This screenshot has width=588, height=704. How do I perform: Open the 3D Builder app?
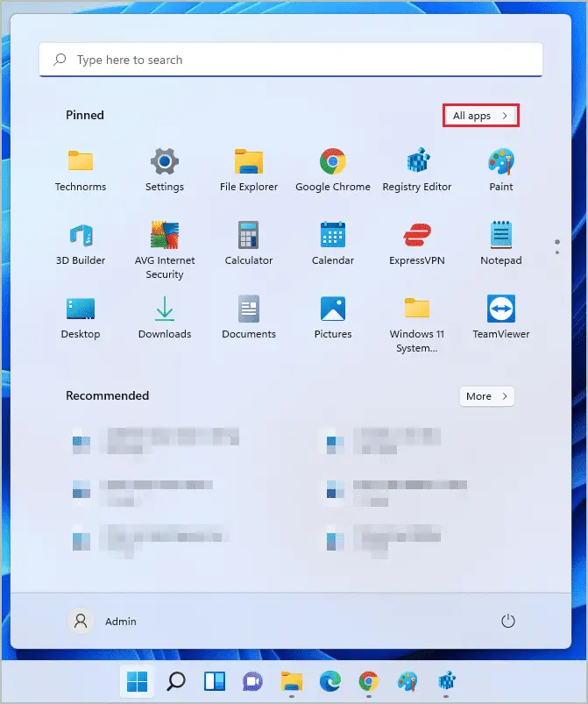coord(81,244)
